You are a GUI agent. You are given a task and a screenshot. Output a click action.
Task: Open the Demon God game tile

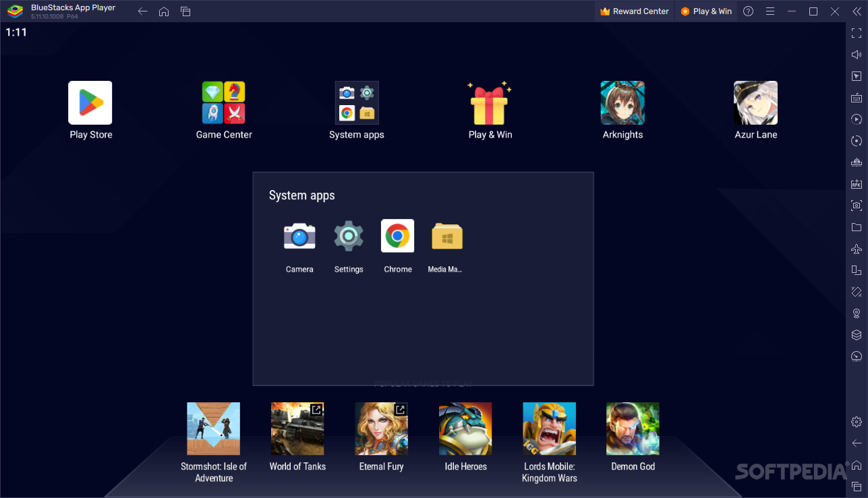pos(633,429)
